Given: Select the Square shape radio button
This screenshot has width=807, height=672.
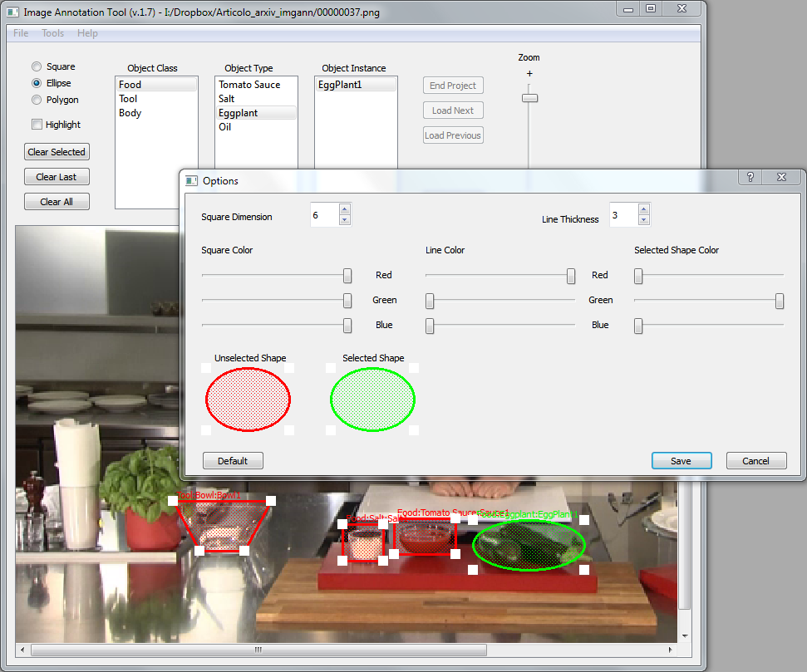Looking at the screenshot, I should point(37,66).
